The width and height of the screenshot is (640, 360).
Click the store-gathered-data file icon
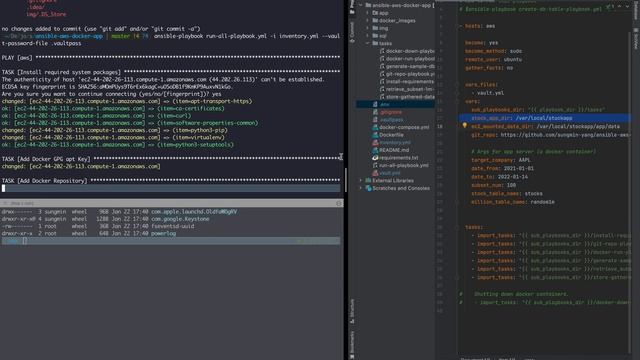[382, 97]
